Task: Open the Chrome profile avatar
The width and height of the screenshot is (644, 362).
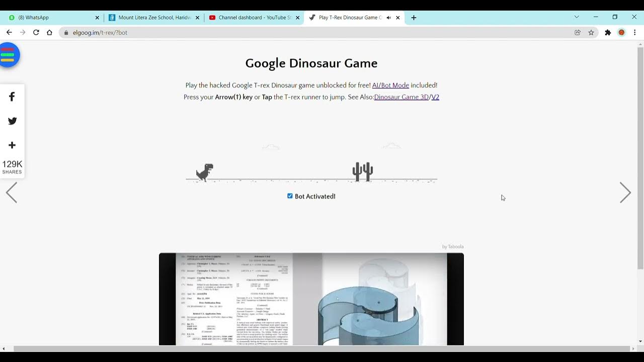Action: pos(621,32)
